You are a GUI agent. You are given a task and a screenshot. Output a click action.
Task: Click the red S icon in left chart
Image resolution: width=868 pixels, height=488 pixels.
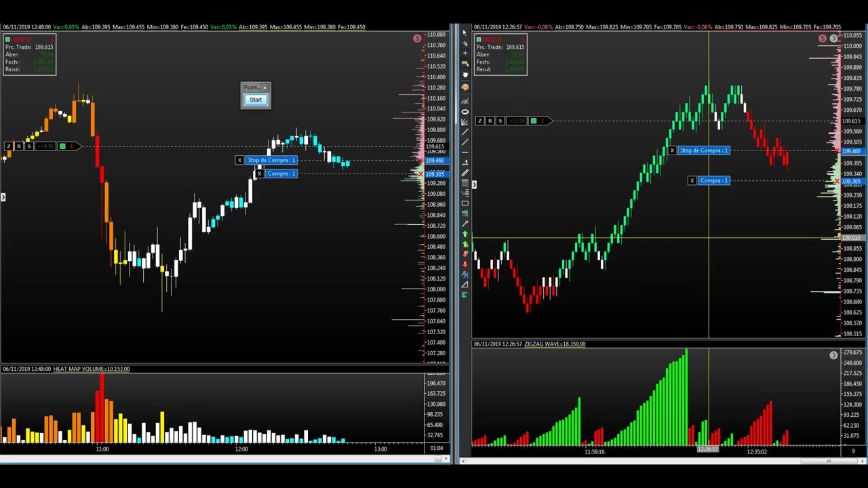point(417,39)
